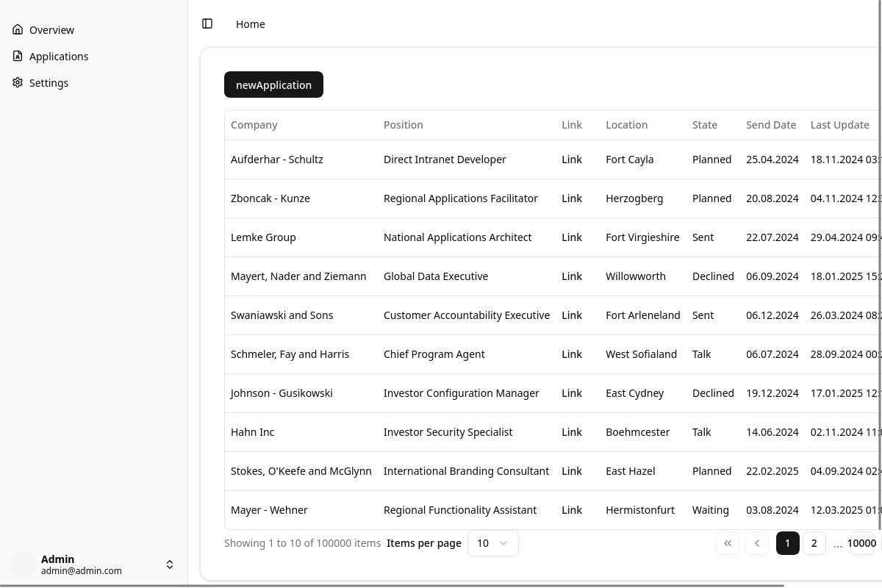882x588 pixels.
Task: Jump to last page 10000
Action: pos(861,543)
